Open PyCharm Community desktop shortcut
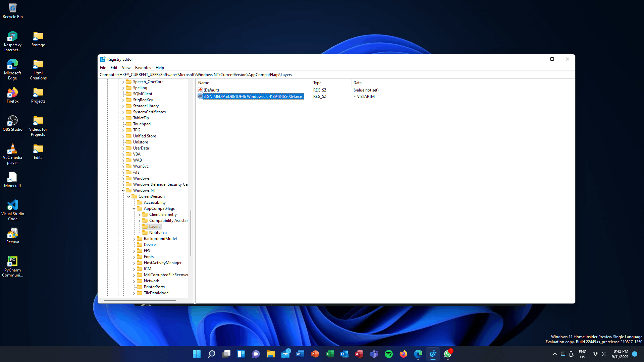The image size is (644, 362). click(12, 266)
